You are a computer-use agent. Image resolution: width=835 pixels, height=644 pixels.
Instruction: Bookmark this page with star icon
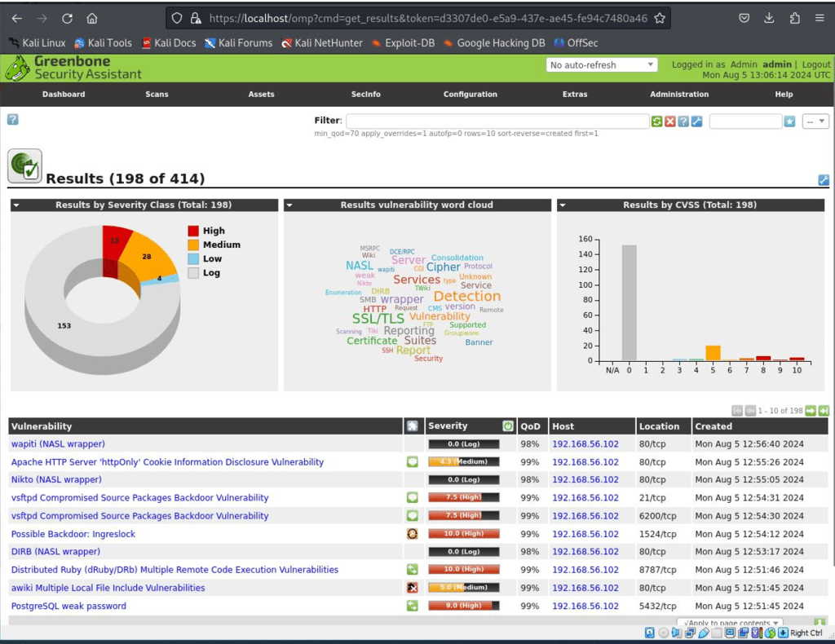pos(660,18)
